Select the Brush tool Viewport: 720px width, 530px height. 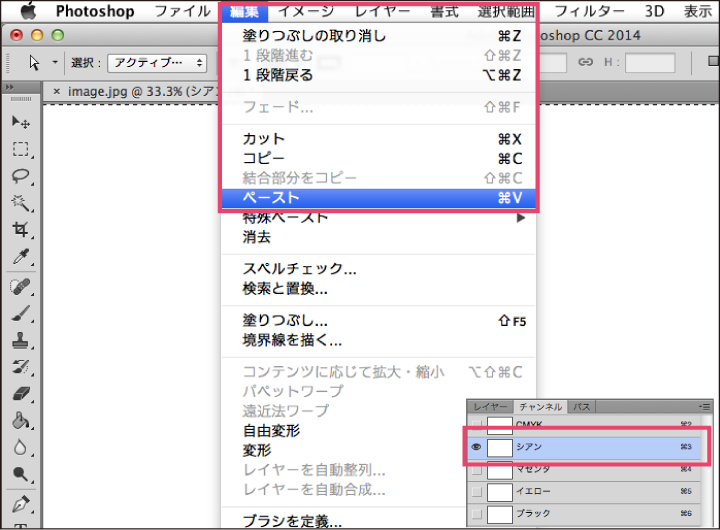tap(21, 314)
